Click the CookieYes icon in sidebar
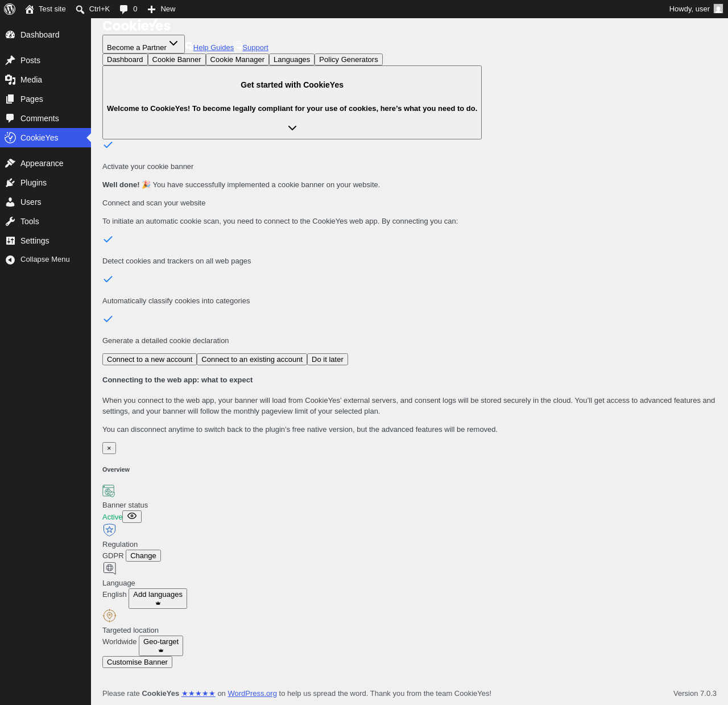 pyautogui.click(x=10, y=138)
